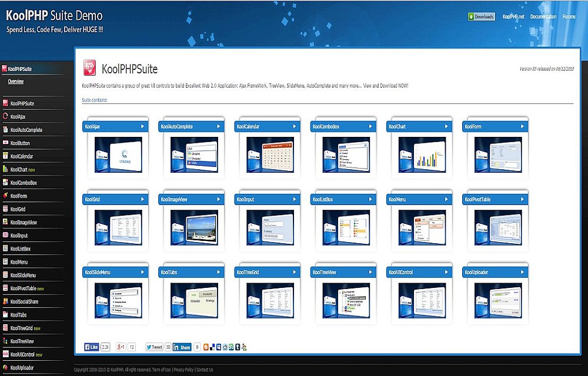Screen dimensions: 588x376
Task: Select Overview in the sidebar
Action: [16, 81]
